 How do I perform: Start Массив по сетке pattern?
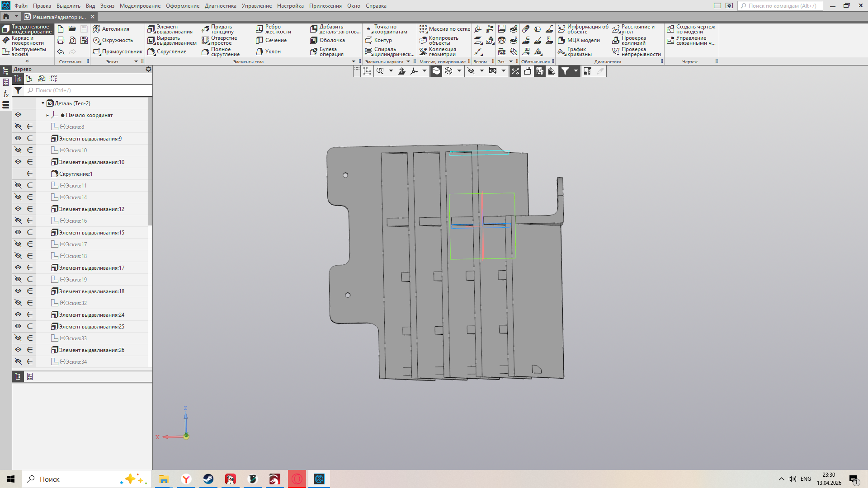tap(445, 29)
